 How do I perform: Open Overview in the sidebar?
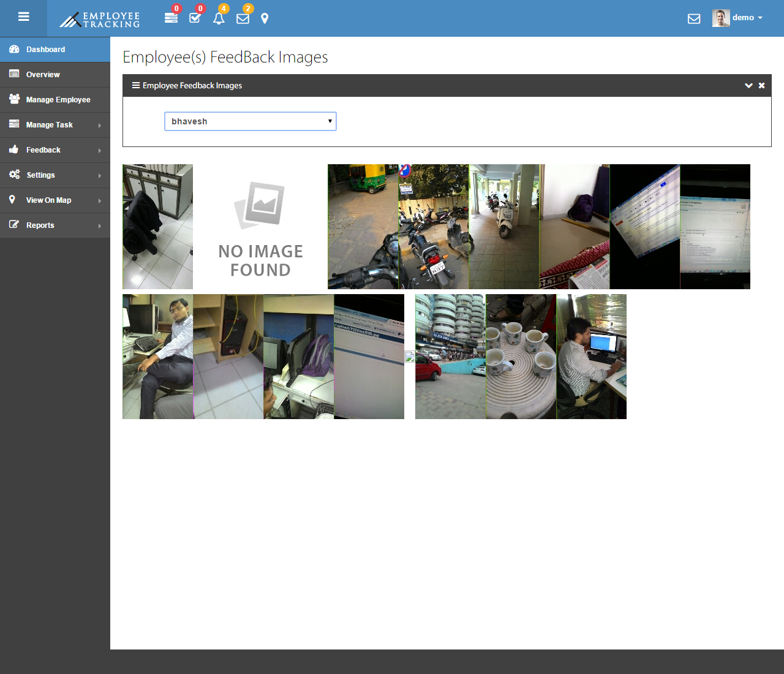click(x=43, y=75)
